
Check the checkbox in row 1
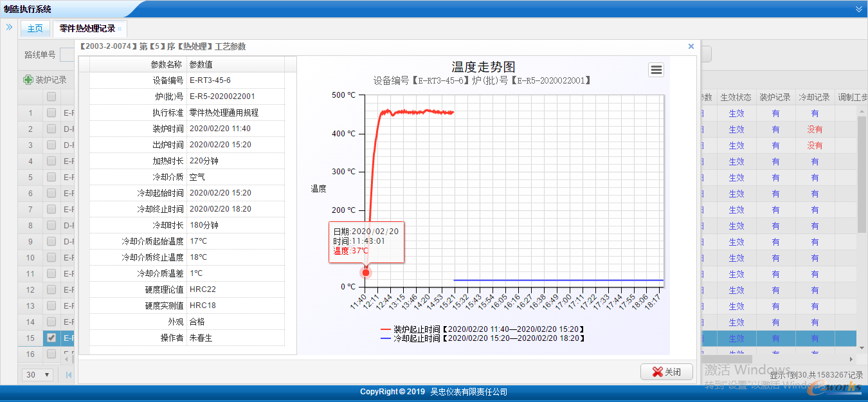[x=51, y=113]
